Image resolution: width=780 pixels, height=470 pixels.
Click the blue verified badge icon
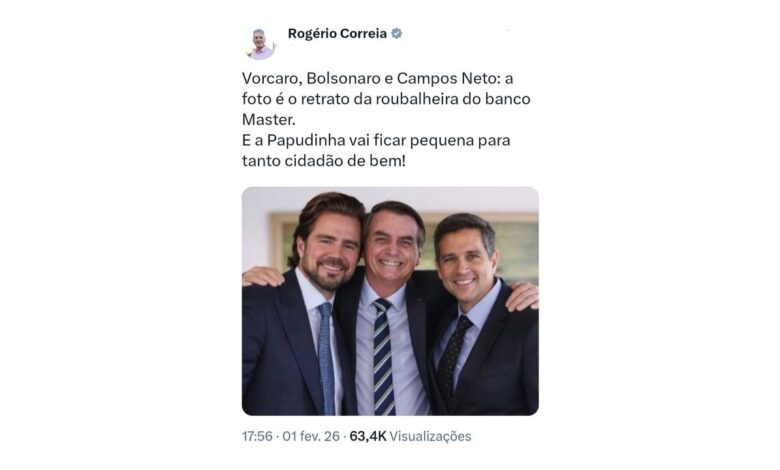coord(396,33)
